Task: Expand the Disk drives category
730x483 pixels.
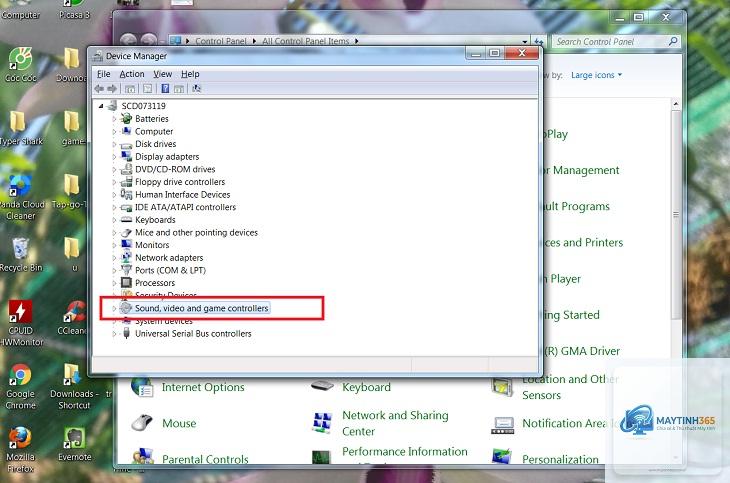Action: (114, 144)
